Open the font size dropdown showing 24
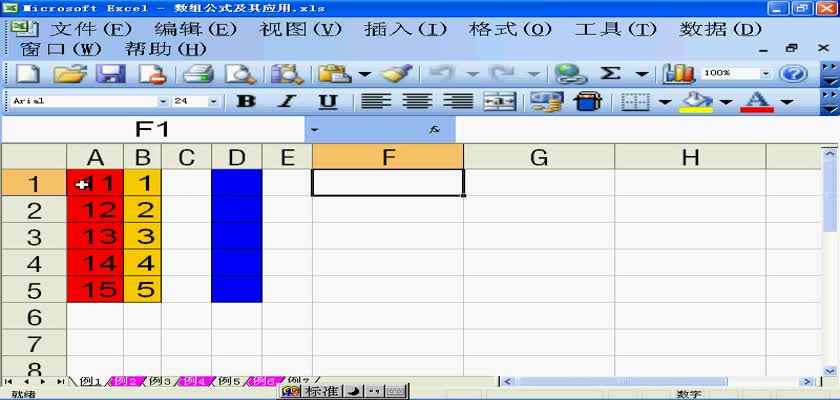This screenshot has width=840, height=400. point(213,101)
